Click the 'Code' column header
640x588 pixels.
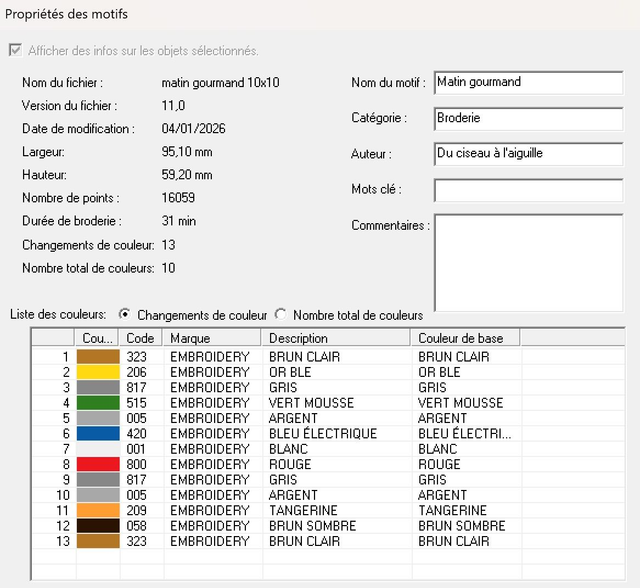tap(141, 338)
